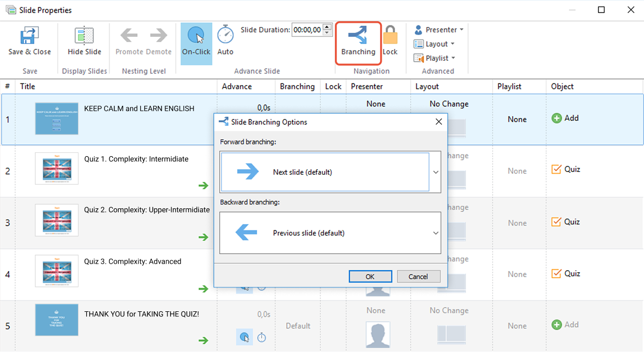This screenshot has height=352, width=644.
Task: Click the Lock icon in the slide table header
Action: tap(333, 86)
